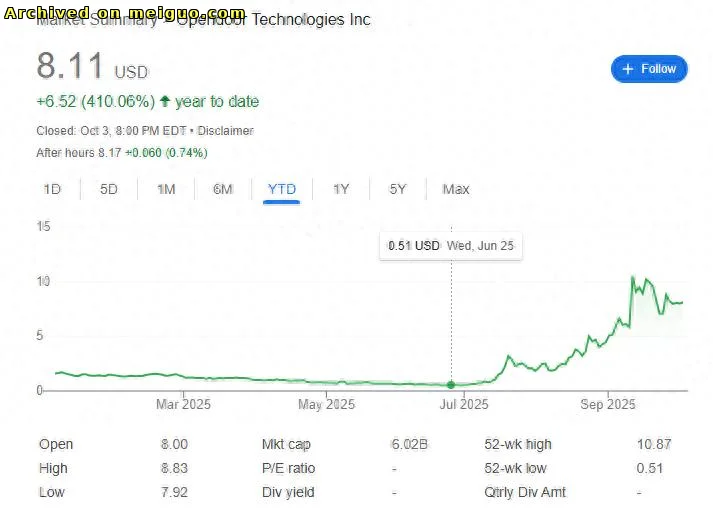Open the 1Y chart range
This screenshot has width=713, height=516.
341,189
